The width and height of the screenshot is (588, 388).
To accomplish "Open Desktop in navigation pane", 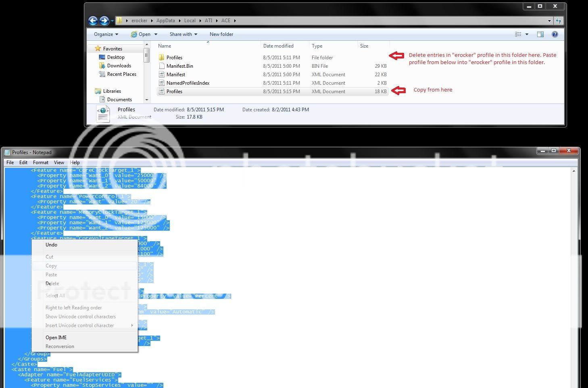I will click(x=116, y=57).
